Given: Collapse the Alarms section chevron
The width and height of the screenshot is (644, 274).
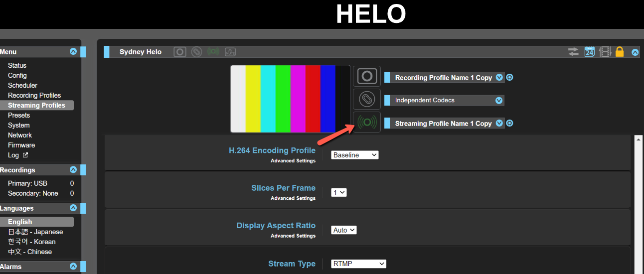Looking at the screenshot, I should (x=73, y=267).
